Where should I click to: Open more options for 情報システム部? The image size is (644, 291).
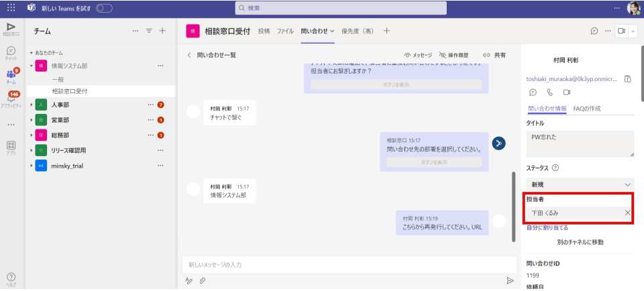[x=160, y=66]
